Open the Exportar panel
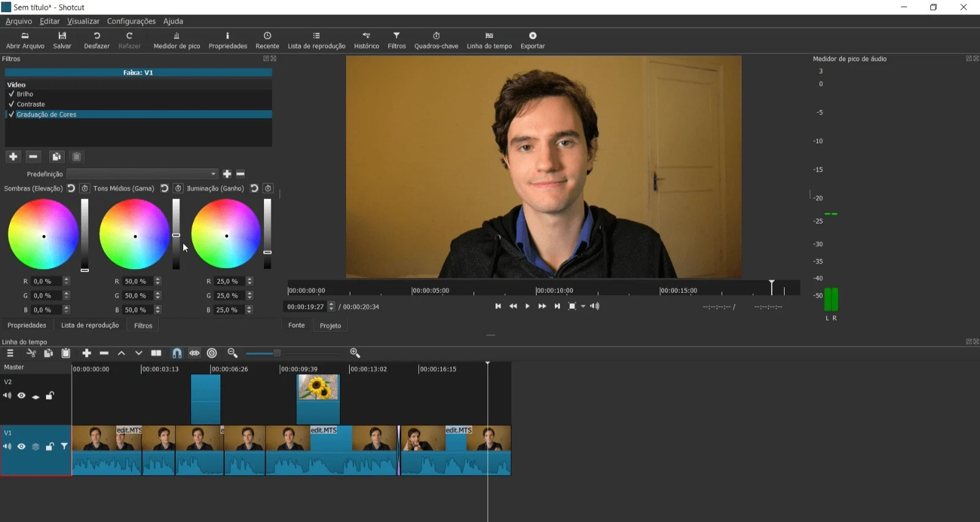Screen dimensions: 980x522 pos(532,40)
